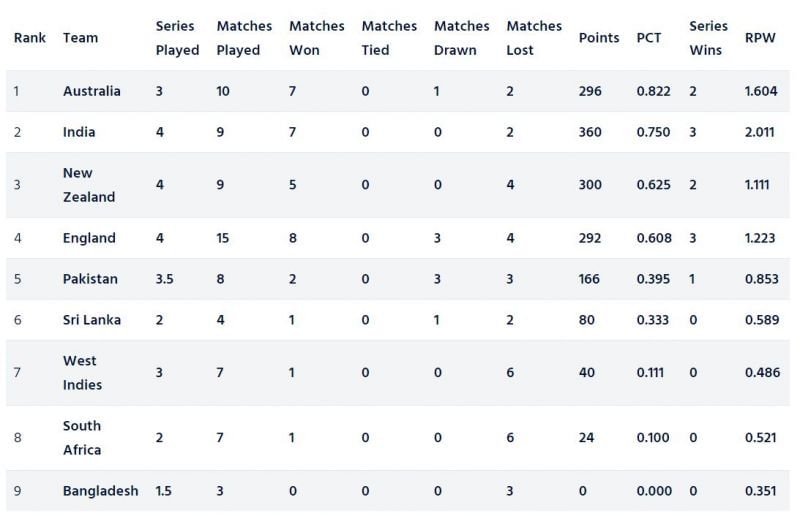
Task: Click India's 360 points value
Action: [x=590, y=132]
